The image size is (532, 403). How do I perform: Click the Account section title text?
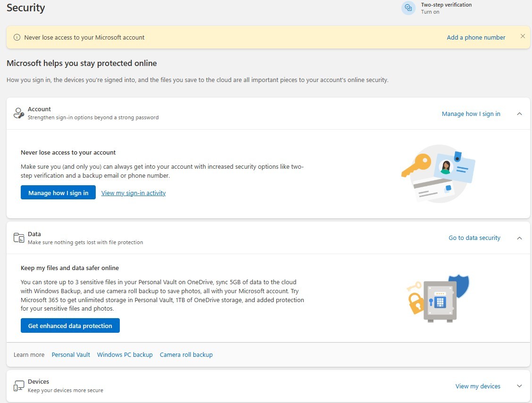[39, 109]
